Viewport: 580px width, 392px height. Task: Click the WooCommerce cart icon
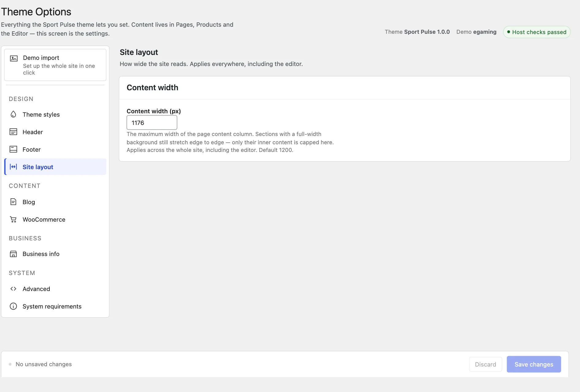click(13, 219)
